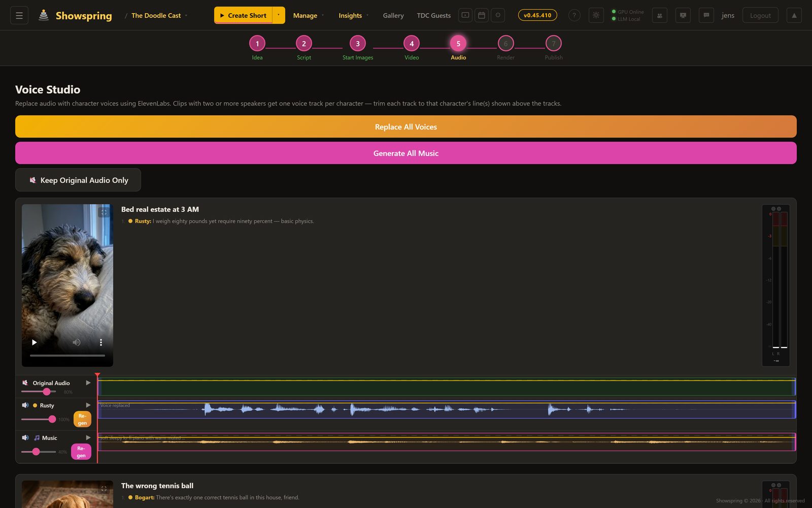This screenshot has height=508, width=812.
Task: Click the username jens
Action: [x=728, y=15]
